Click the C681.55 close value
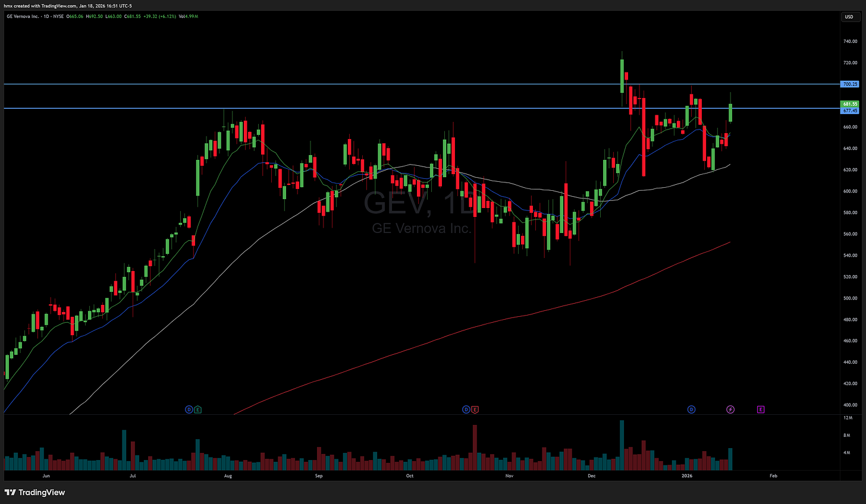 pos(132,17)
